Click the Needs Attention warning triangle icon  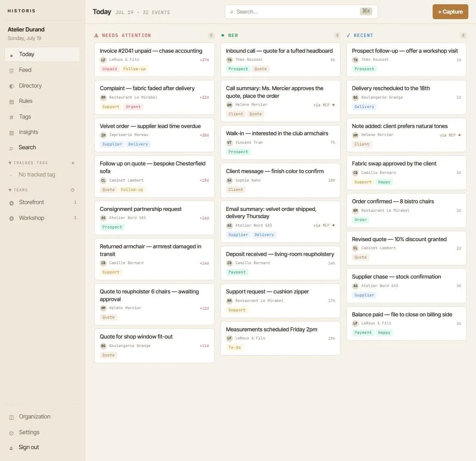click(96, 35)
